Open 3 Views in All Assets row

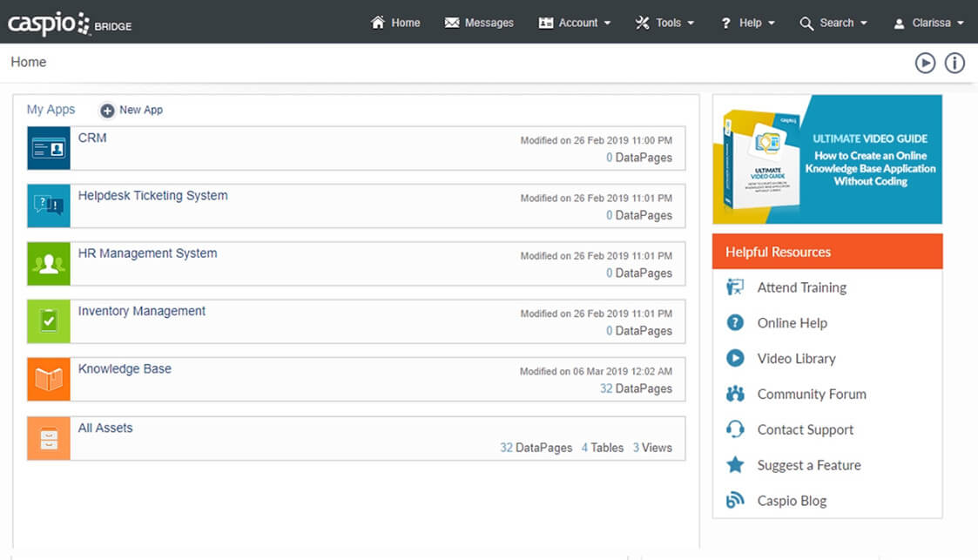(x=652, y=448)
